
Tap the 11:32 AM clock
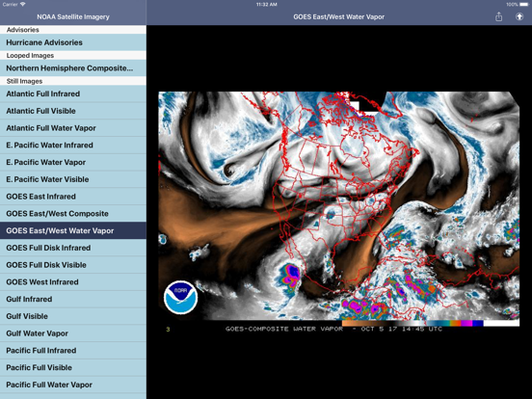click(266, 5)
